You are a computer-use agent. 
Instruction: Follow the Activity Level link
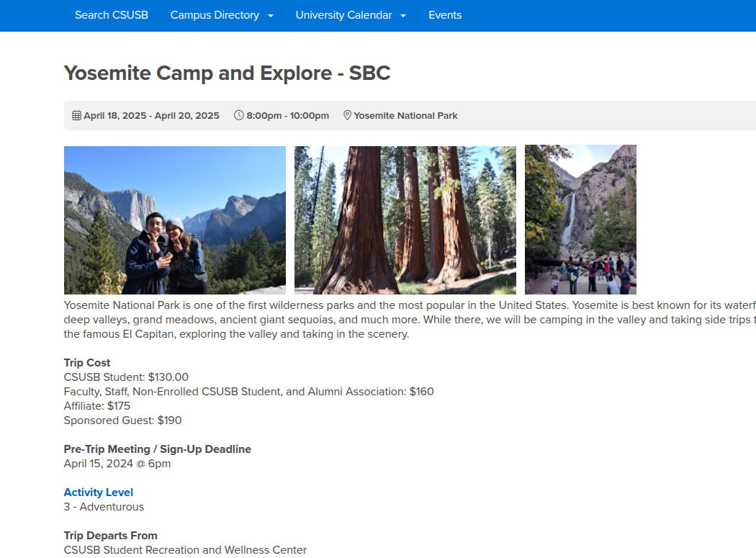[x=99, y=492]
